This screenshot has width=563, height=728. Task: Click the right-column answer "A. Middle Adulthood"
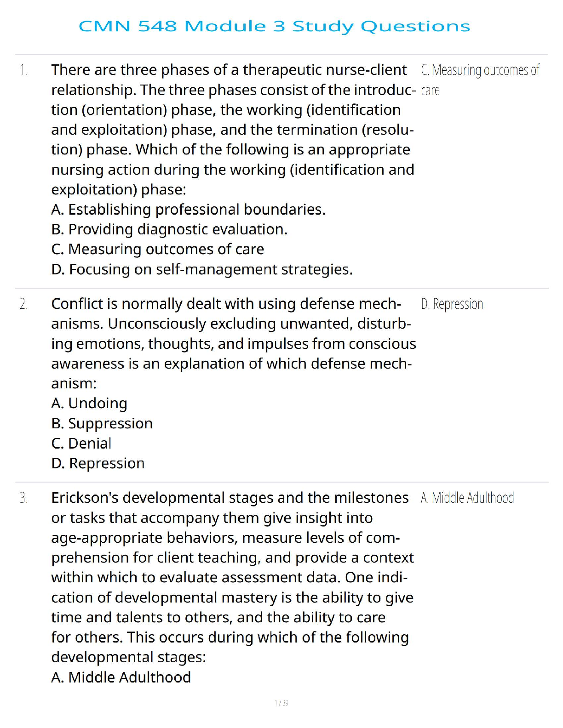click(467, 498)
